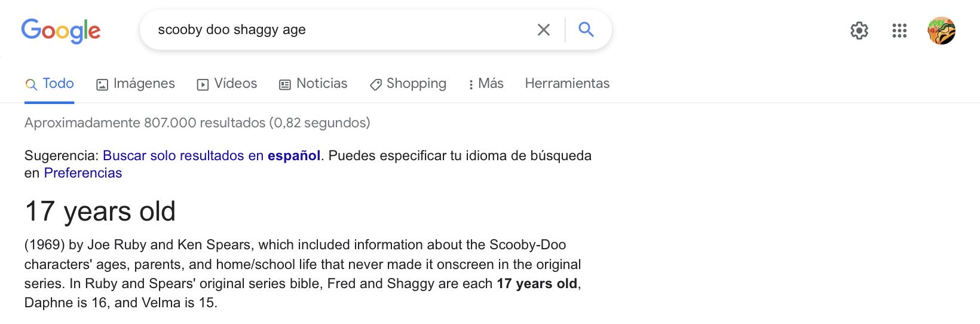This screenshot has height=324, width=980.
Task: Open the Google apps grid icon
Action: click(899, 30)
